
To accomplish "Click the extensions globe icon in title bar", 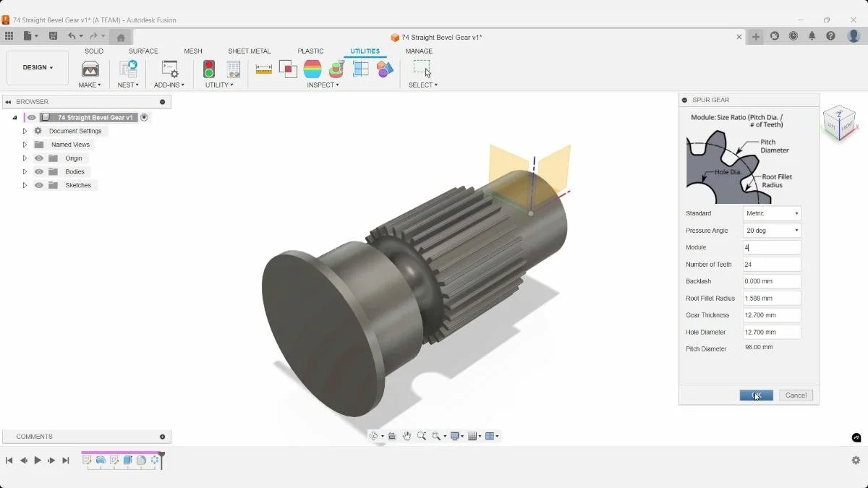I will click(x=775, y=36).
